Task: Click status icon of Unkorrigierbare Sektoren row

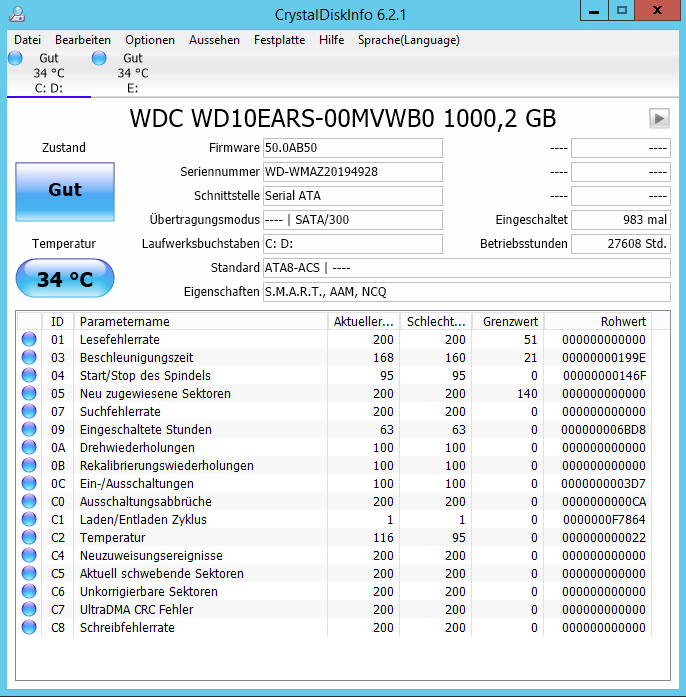Action: click(x=29, y=591)
